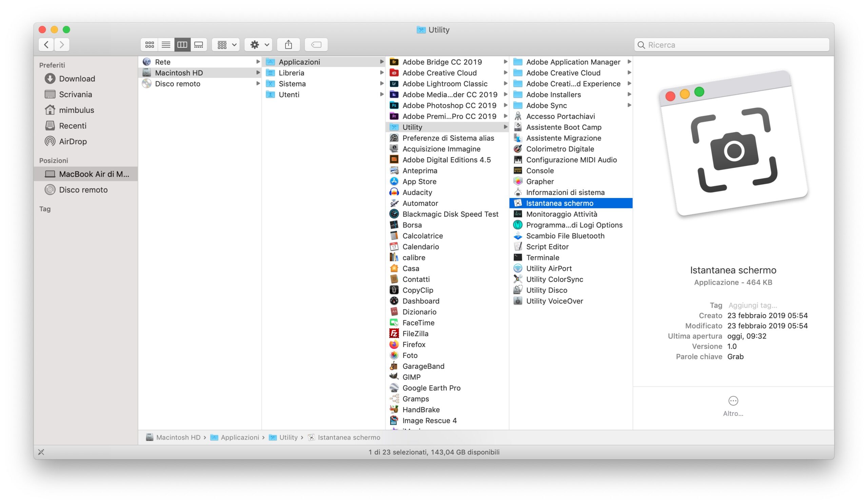Image resolution: width=868 pixels, height=504 pixels.
Task: Select the Terminale app
Action: pos(542,258)
